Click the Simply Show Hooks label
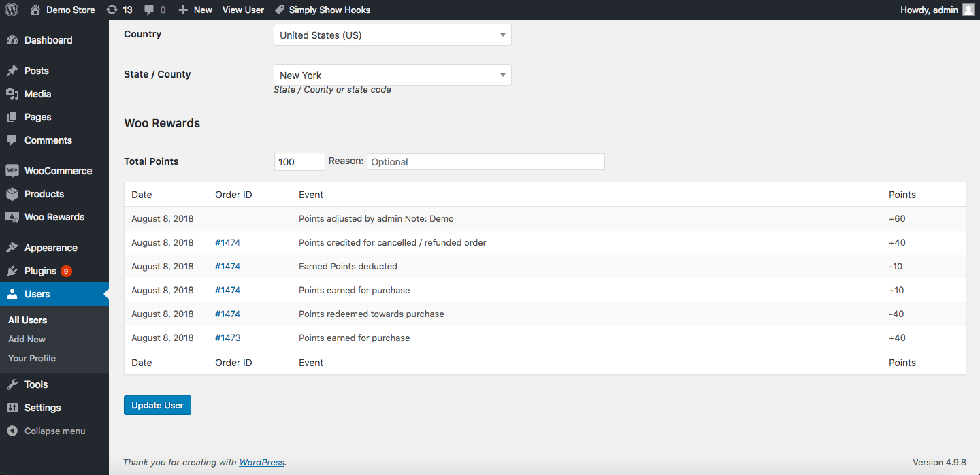 329,10
